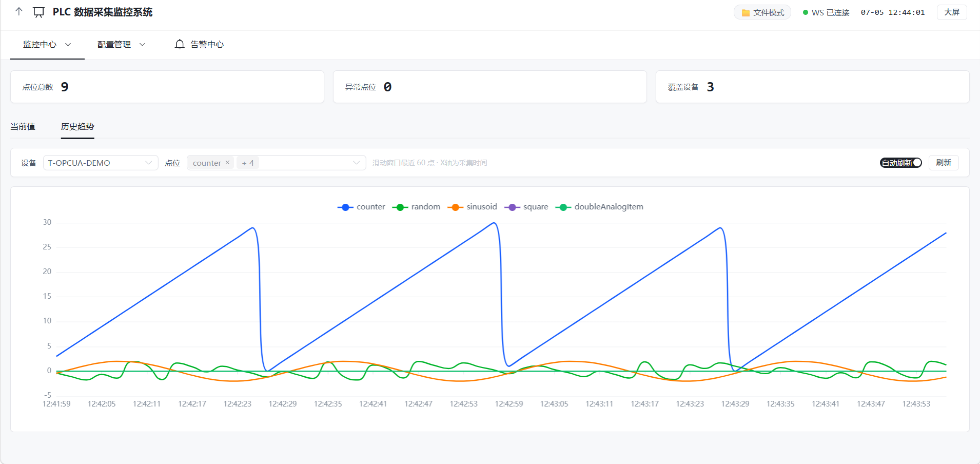Switch to the 当前值 tab
The height and width of the screenshot is (464, 980).
pyautogui.click(x=23, y=126)
